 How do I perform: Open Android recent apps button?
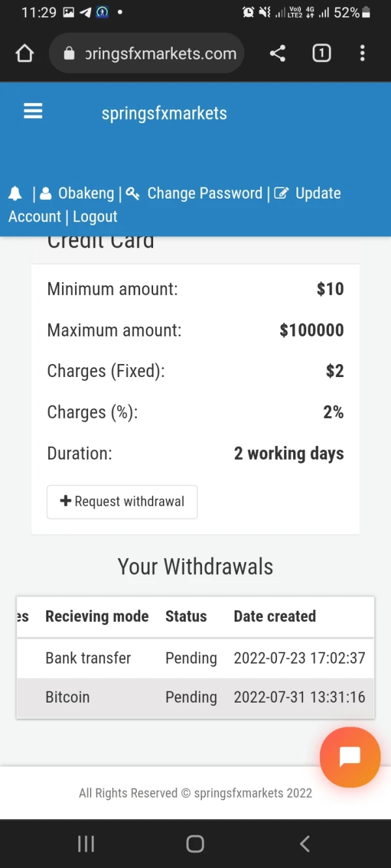(86, 844)
